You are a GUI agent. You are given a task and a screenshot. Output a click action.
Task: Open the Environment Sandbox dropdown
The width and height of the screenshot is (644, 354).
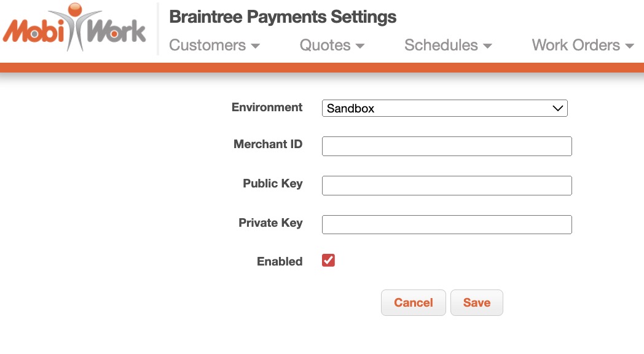tap(444, 108)
